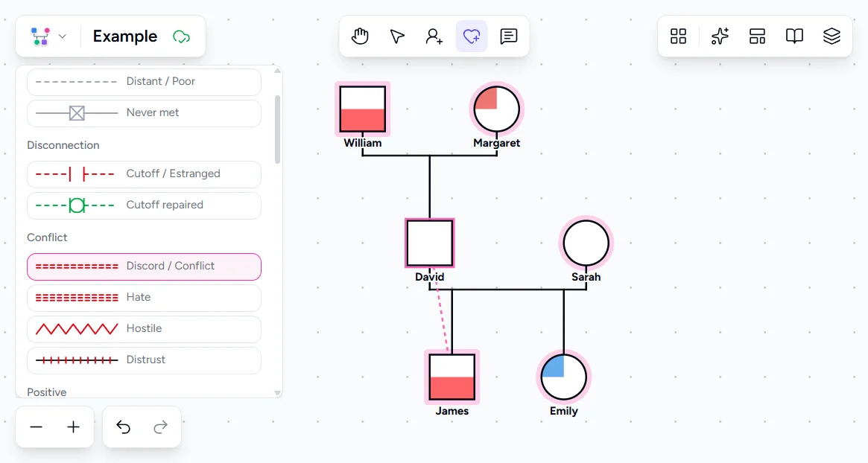Select the Pan hand tool
868x463 pixels.
tap(360, 36)
